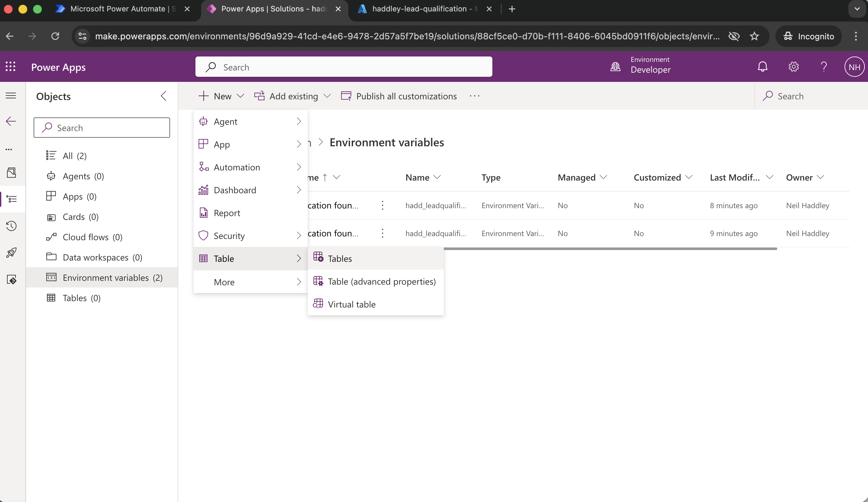Click the app launcher waffle icon

click(10, 67)
